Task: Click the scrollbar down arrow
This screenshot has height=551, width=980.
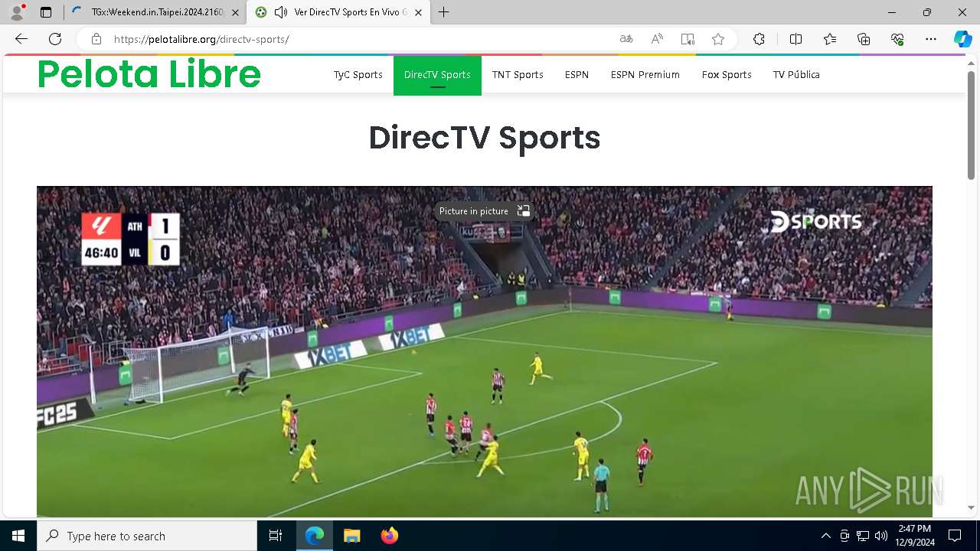Action: click(971, 507)
